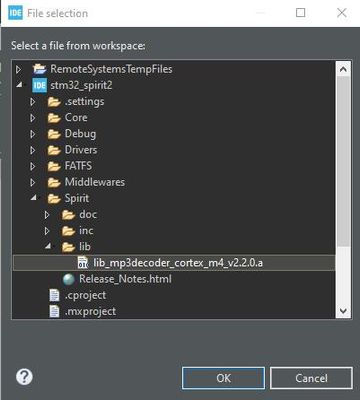The width and height of the screenshot is (360, 400).
Task: Expand the Drivers folder arrow
Action: (33, 150)
